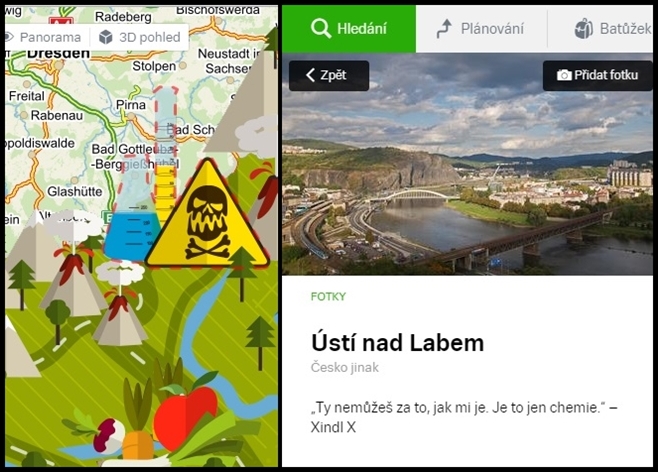Image resolution: width=658 pixels, height=472 pixels.
Task: Click the cube icon beside 3D pohled
Action: point(105,37)
